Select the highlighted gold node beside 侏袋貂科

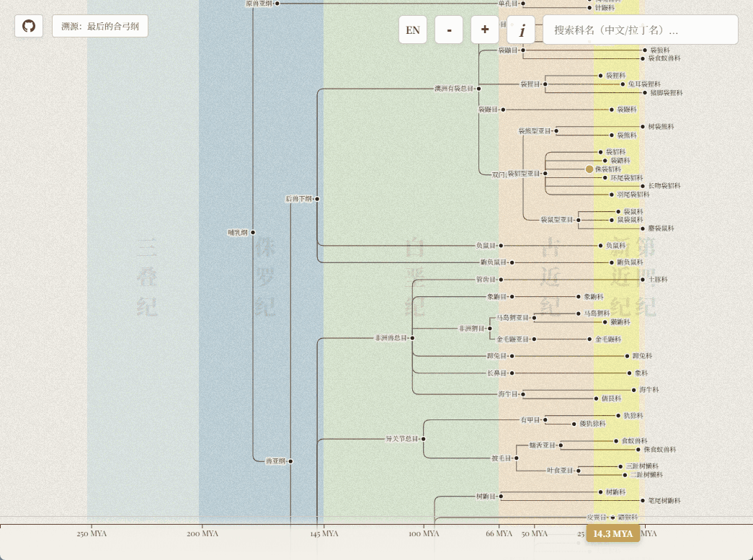click(589, 169)
